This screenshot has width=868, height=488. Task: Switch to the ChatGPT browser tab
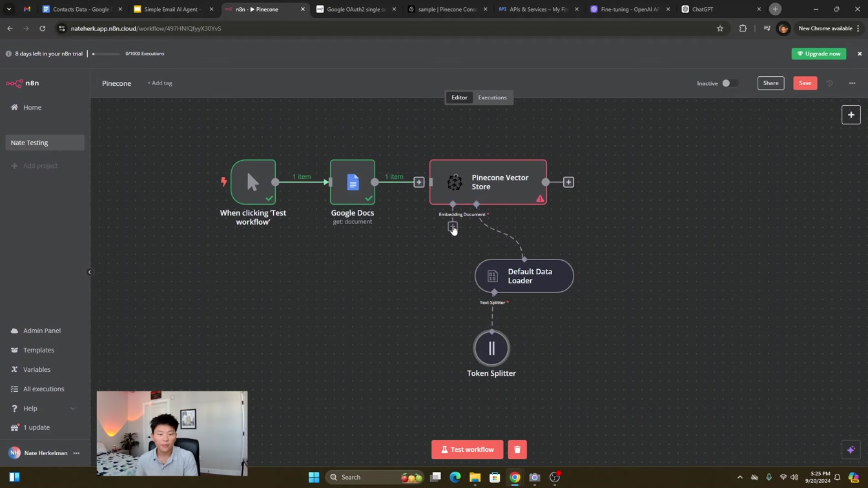(721, 9)
